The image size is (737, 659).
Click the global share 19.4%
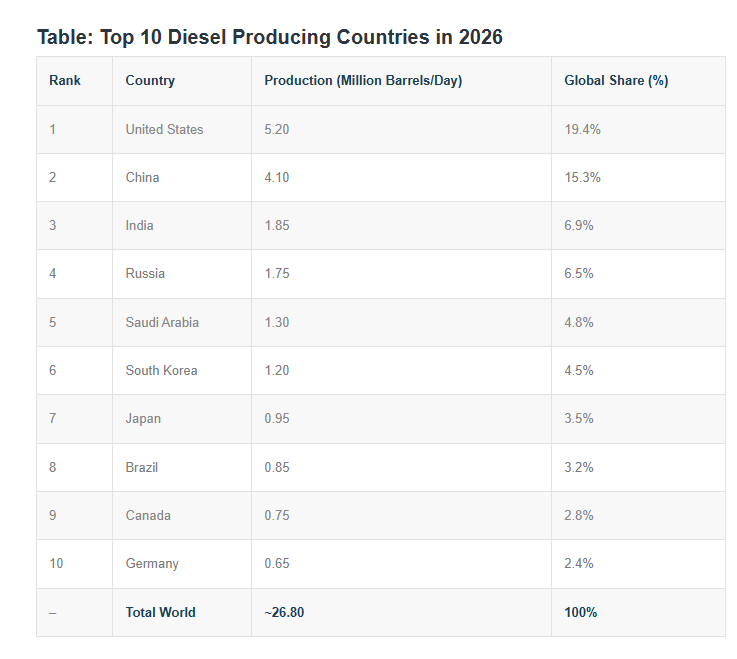point(582,129)
